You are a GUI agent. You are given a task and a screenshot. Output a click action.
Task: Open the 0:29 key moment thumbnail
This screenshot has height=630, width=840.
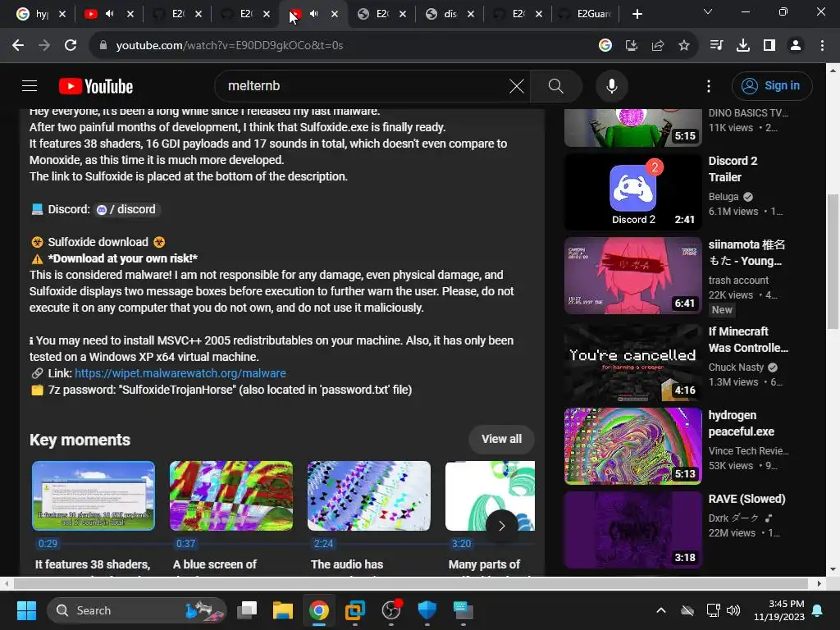point(94,495)
